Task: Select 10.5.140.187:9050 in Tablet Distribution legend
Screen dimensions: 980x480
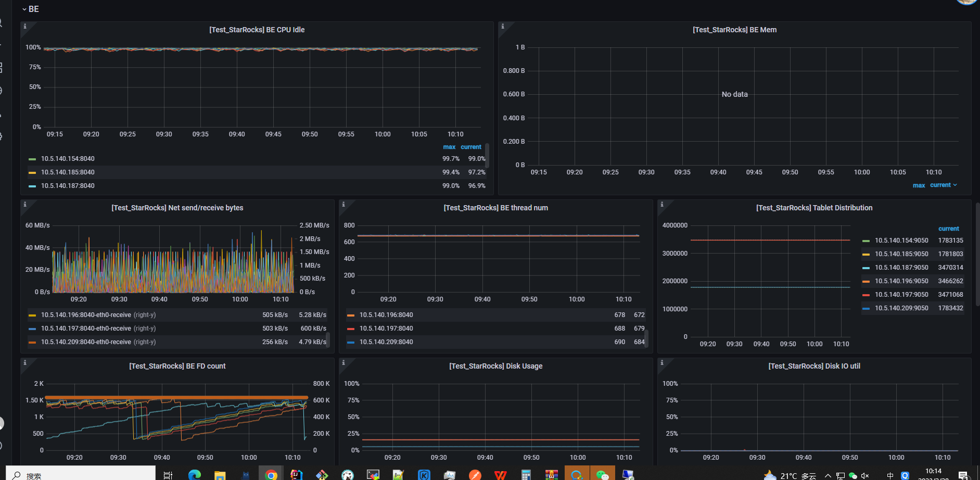Action: click(x=901, y=268)
